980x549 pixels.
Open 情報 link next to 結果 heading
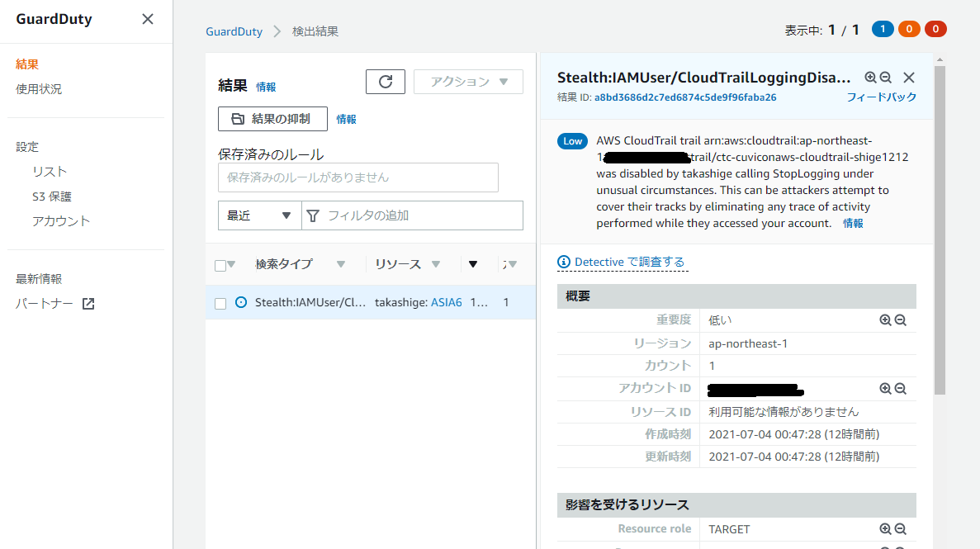click(x=266, y=87)
